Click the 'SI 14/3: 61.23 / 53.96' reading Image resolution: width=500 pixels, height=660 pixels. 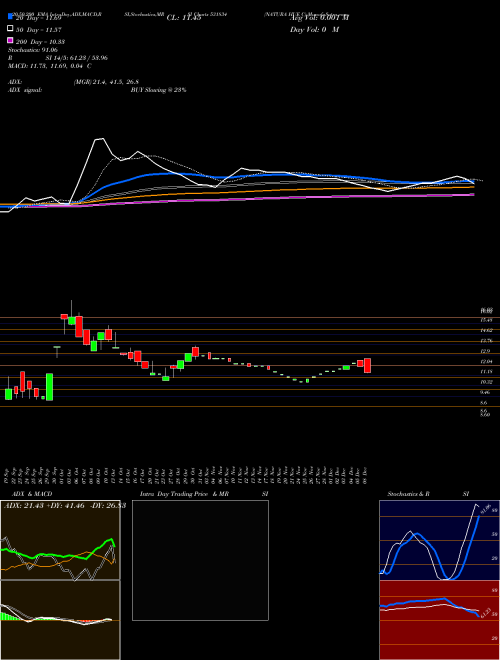pyautogui.click(x=77, y=58)
